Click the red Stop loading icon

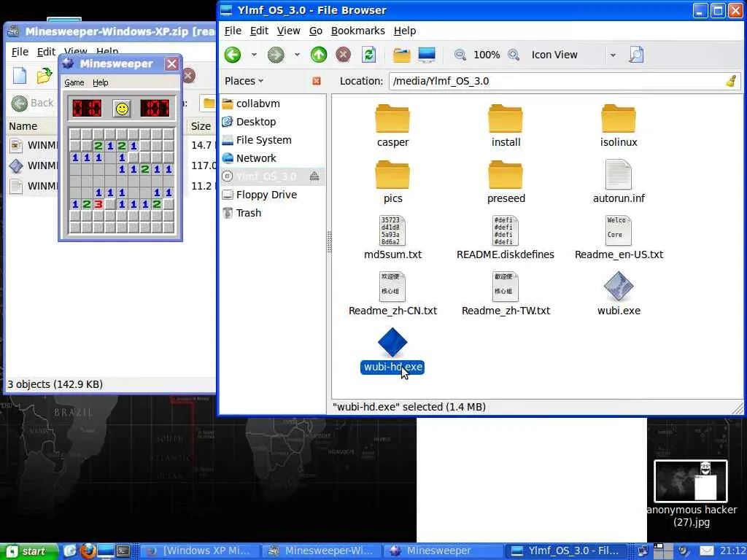(343, 55)
